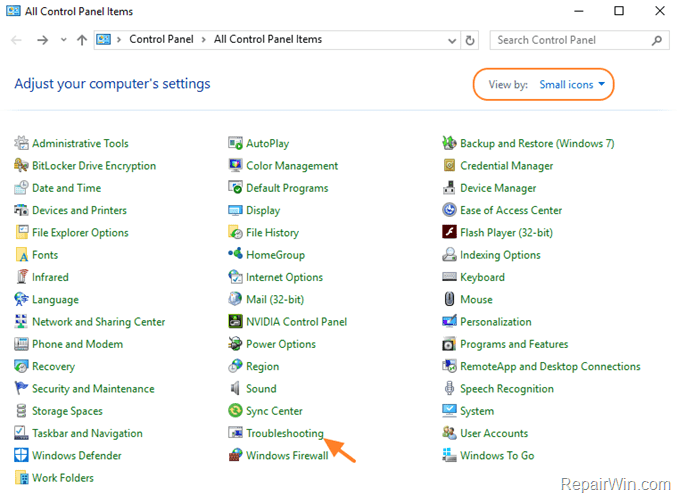Click the All Control Panel Items breadcrumb
This screenshot has height=495, width=677.
tap(268, 39)
